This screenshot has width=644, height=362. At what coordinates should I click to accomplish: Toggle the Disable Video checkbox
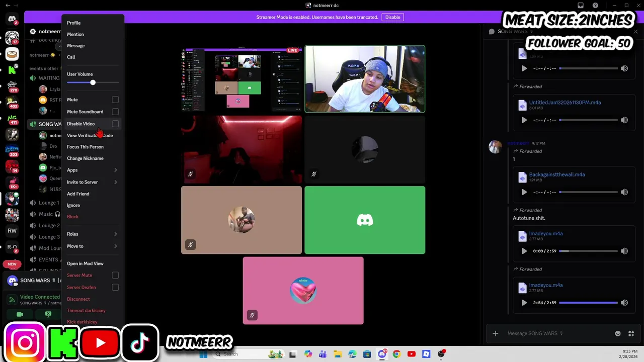coord(115,124)
